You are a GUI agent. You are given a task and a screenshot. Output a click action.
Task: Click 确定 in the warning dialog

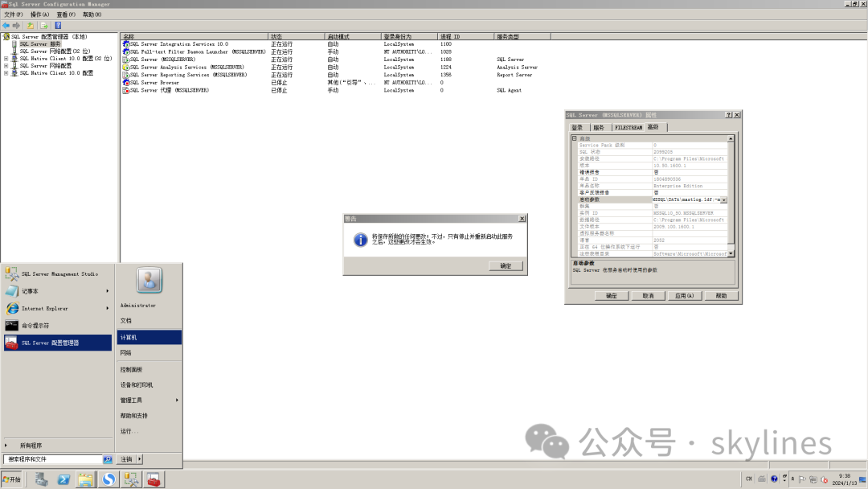[506, 266]
